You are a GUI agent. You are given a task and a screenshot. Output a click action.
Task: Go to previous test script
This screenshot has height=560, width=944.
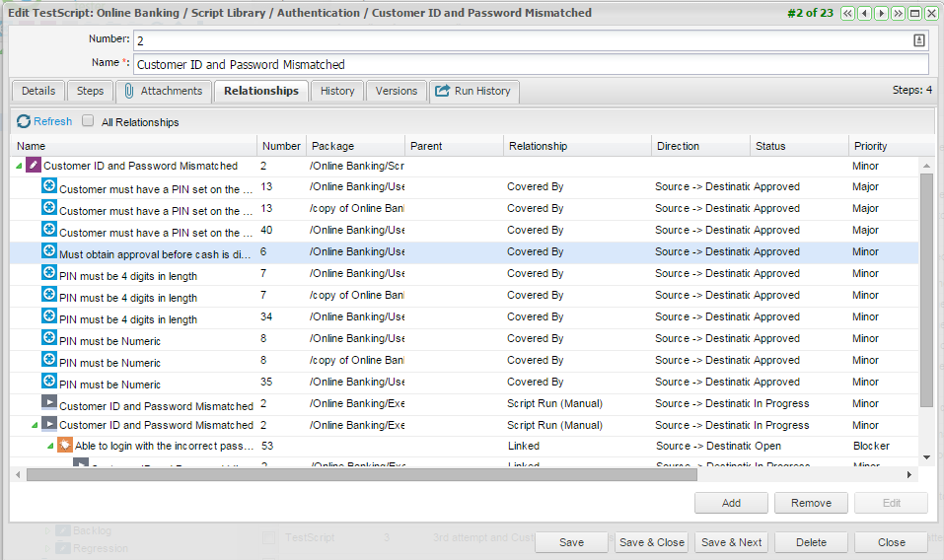865,14
